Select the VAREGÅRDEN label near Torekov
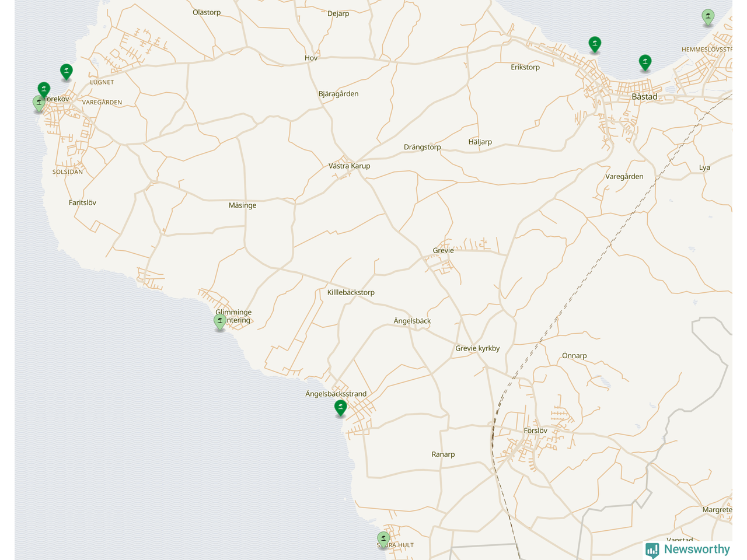The width and height of the screenshot is (747, 560). [x=102, y=103]
